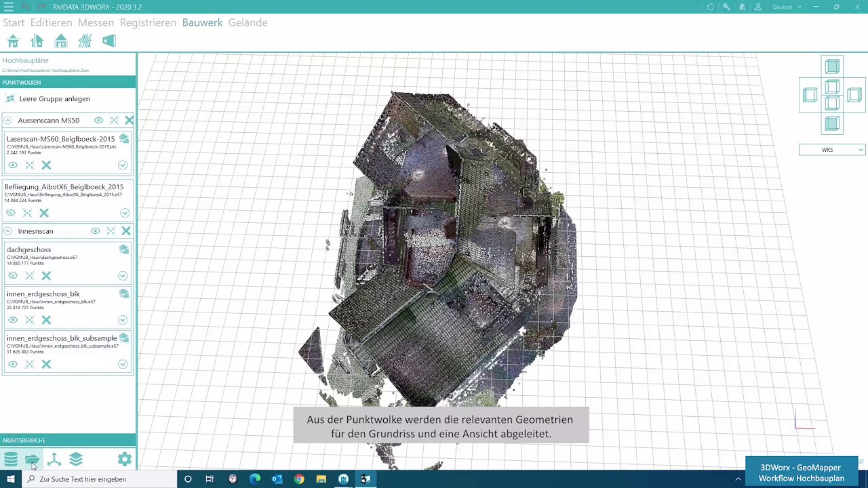Open the notifications bell icon
This screenshot has width=868, height=488.
743,7
